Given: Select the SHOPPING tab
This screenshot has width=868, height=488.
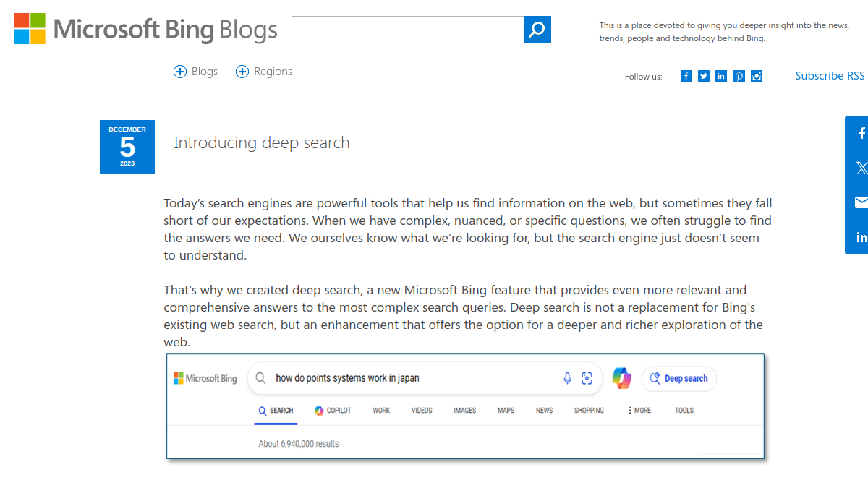Looking at the screenshot, I should click(589, 411).
